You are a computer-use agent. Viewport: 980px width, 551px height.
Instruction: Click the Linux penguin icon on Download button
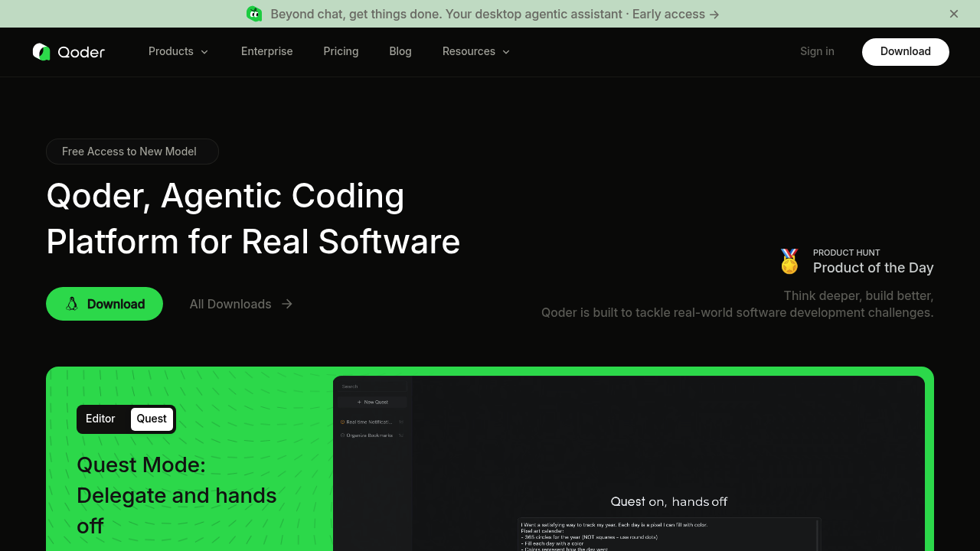[71, 304]
